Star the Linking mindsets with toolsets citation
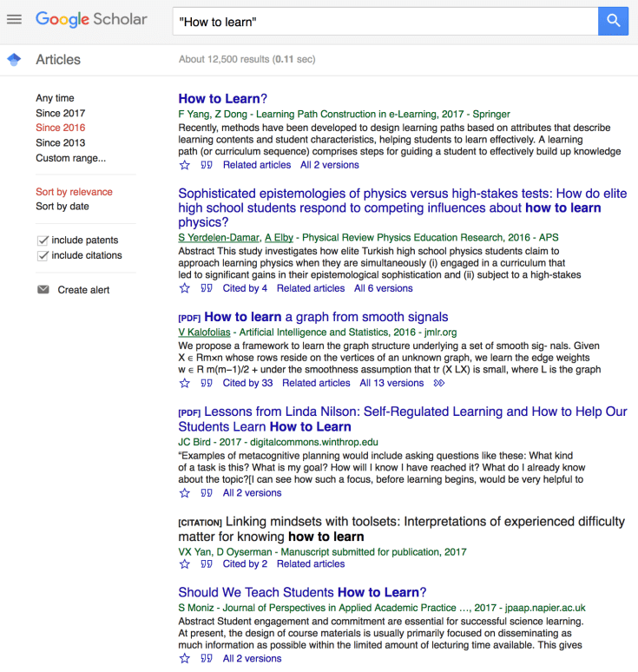This screenshot has height=672, width=638. 185,564
